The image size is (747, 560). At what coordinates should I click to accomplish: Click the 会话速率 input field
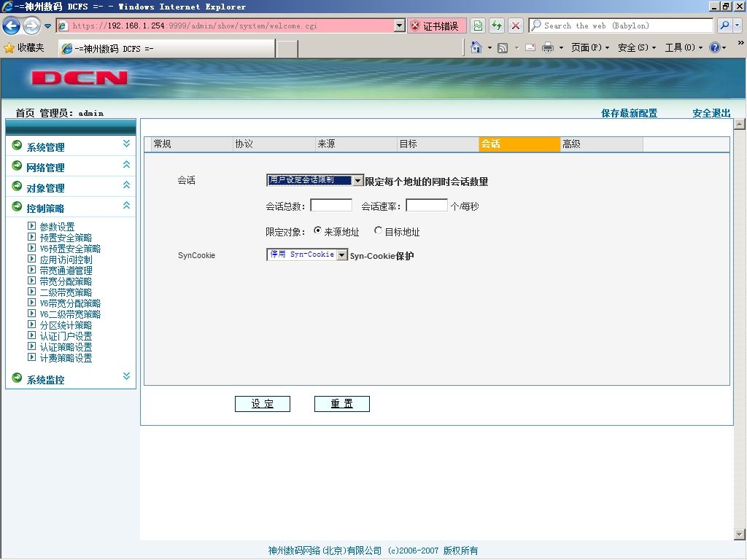426,205
